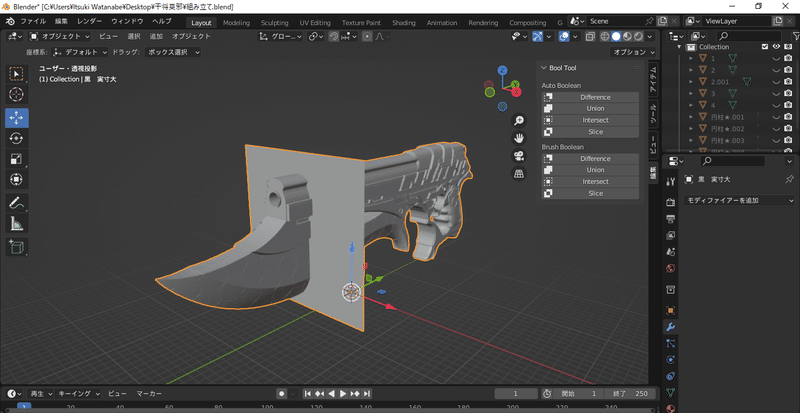This screenshot has width=800, height=413.
Task: Select the Rotate tool
Action: (x=17, y=138)
